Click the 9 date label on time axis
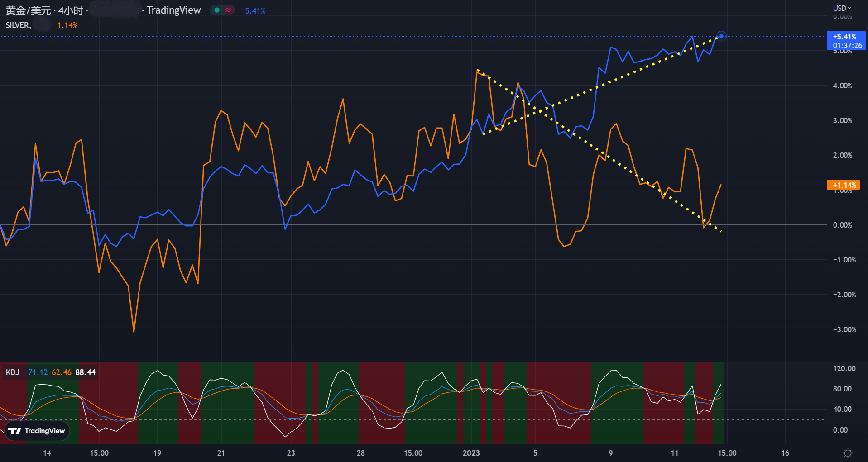 click(611, 453)
